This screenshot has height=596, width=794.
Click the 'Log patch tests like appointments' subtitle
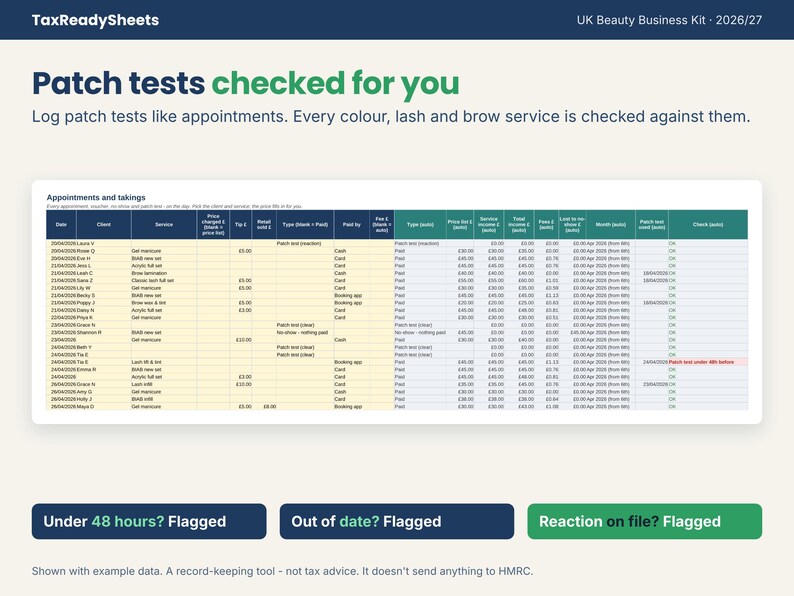[x=391, y=116]
